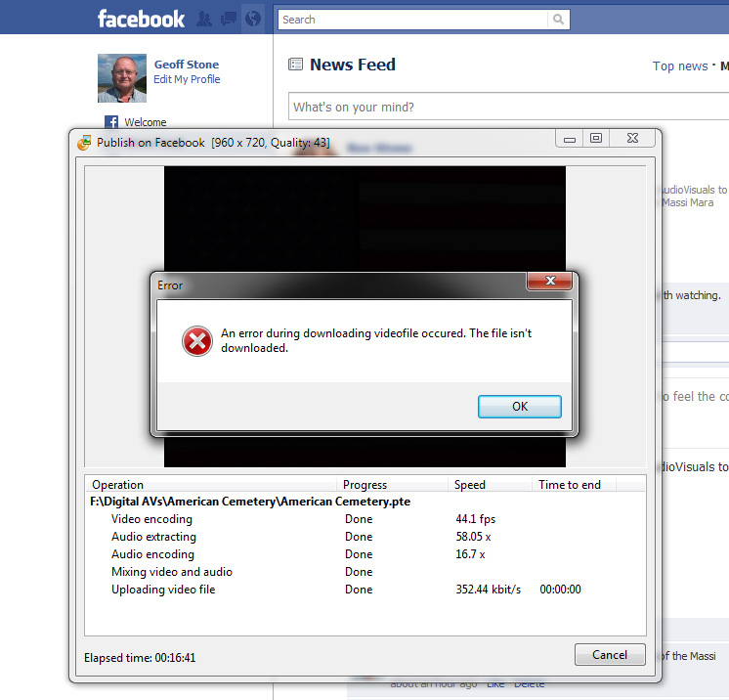Click Geoff Stone profile picture
The image size is (729, 700).
[122, 78]
